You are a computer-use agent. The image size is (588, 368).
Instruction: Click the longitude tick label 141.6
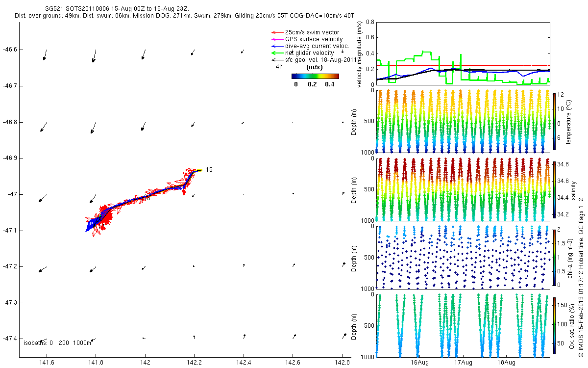pos(46,363)
